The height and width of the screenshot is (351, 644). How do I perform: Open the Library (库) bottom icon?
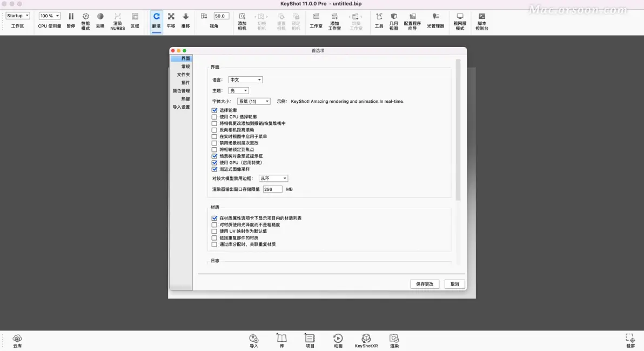click(282, 338)
